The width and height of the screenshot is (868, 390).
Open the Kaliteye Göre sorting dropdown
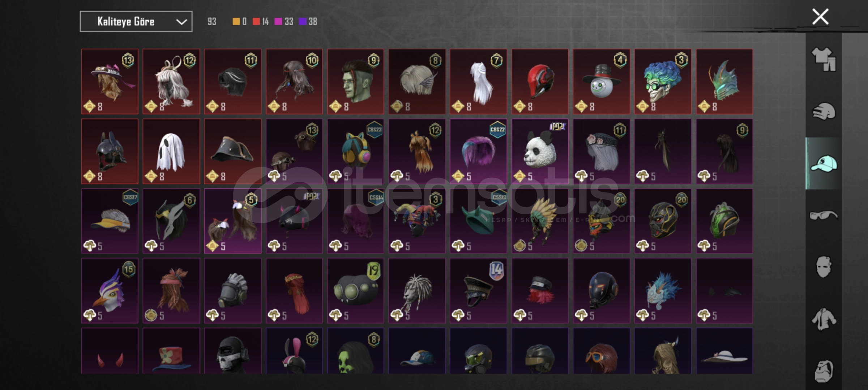[136, 22]
